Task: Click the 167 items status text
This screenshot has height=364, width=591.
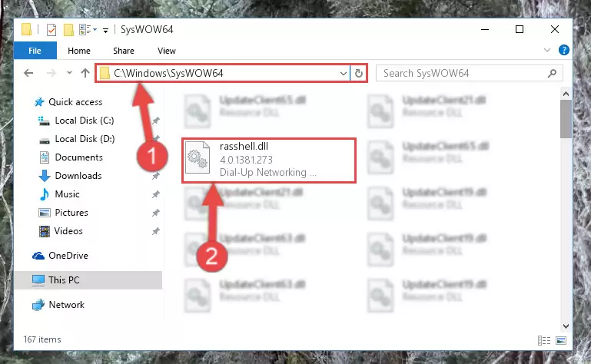Action: pos(42,339)
